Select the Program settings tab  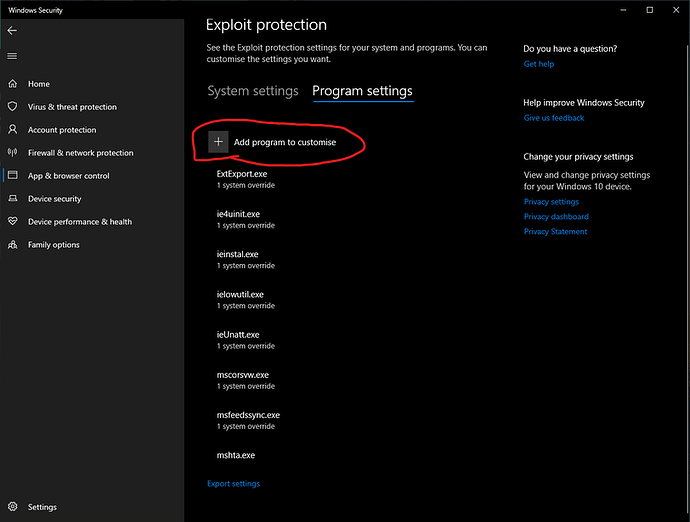[x=362, y=91]
